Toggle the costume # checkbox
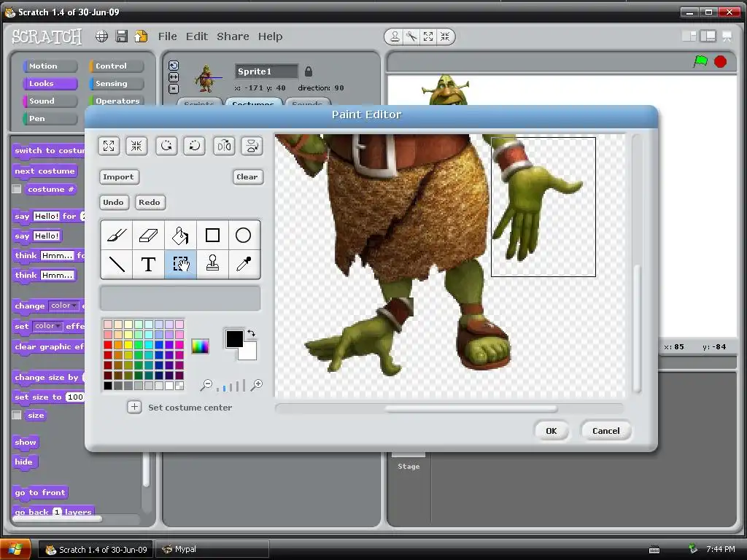The width and height of the screenshot is (747, 560). click(17, 189)
